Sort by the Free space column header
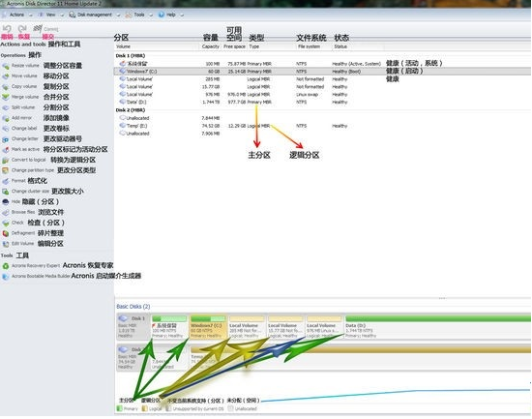532x419 pixels. tap(234, 46)
